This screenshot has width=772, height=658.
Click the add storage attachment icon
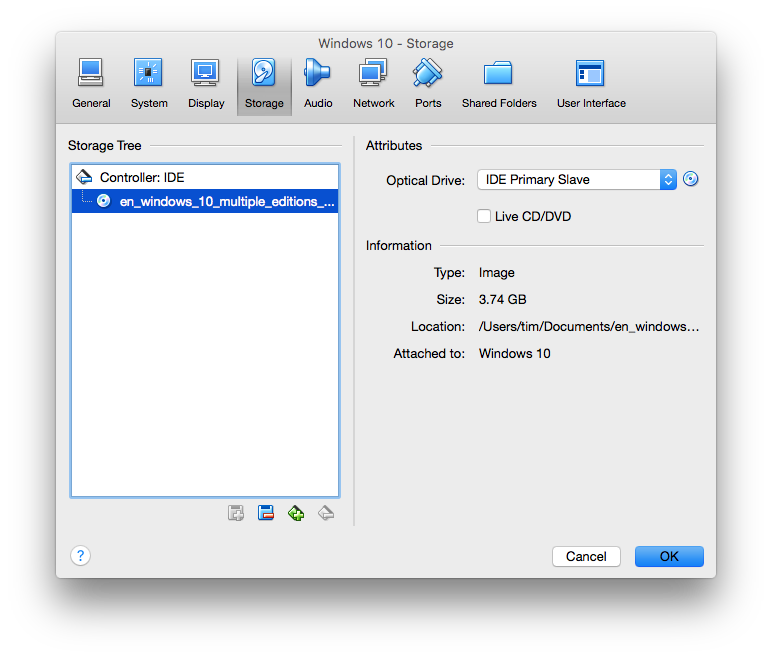(x=236, y=513)
